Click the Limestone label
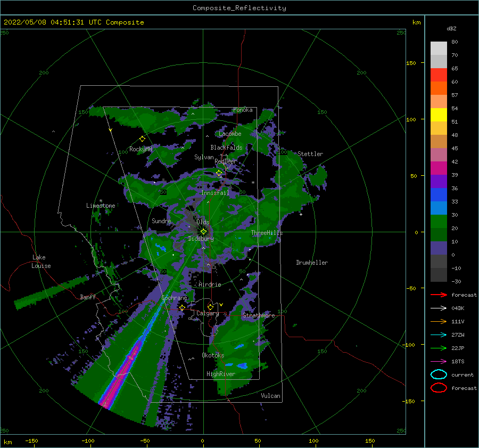This screenshot has width=479, height=448. click(x=101, y=206)
